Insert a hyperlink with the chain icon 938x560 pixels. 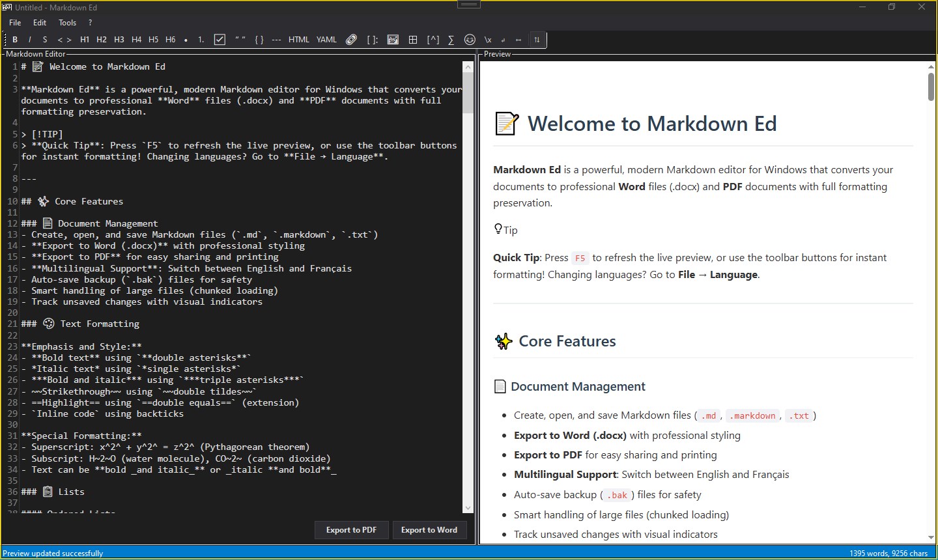(x=352, y=40)
